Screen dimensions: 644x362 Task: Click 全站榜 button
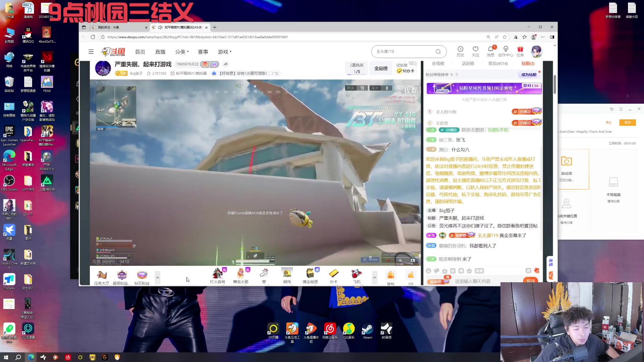(381, 68)
